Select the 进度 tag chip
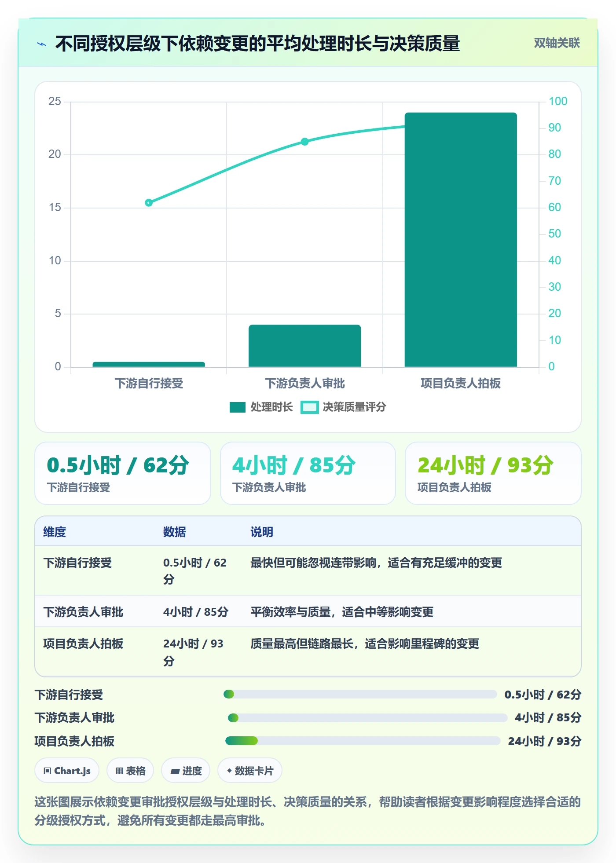 pyautogui.click(x=186, y=771)
